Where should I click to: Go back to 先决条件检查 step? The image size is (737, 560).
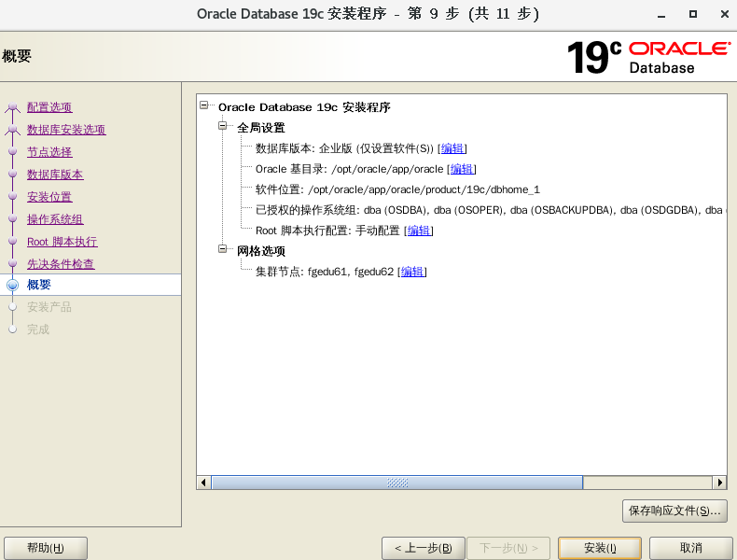[61, 264]
